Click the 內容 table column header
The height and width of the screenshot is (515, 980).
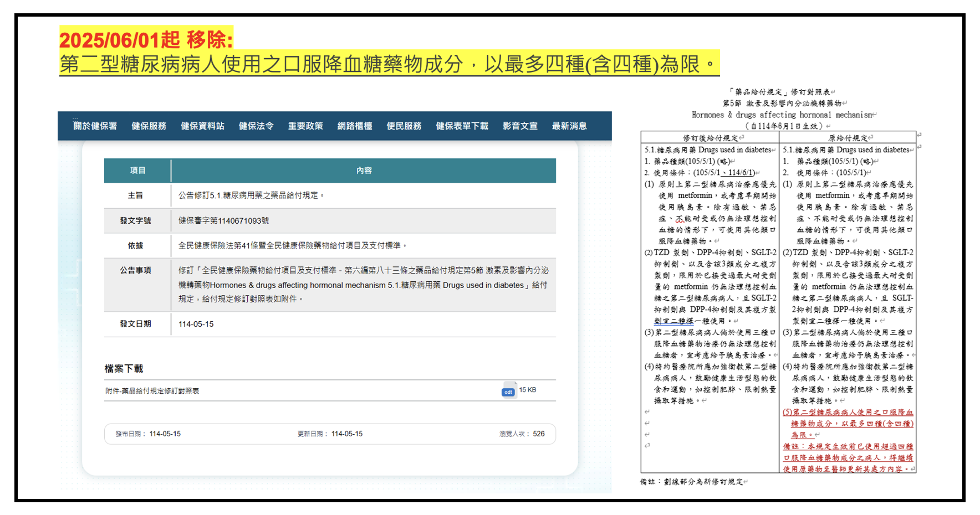364,171
